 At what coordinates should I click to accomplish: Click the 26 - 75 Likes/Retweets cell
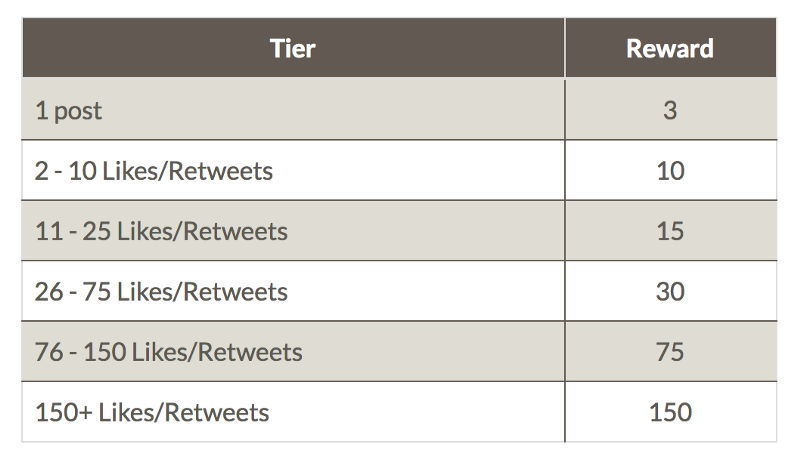point(293,291)
